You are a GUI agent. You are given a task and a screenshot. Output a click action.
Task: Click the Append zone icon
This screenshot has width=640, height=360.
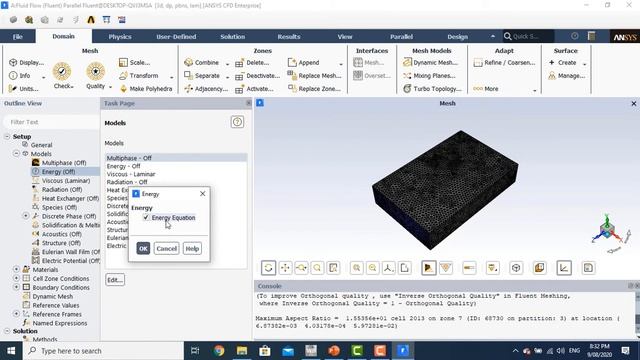tap(292, 62)
